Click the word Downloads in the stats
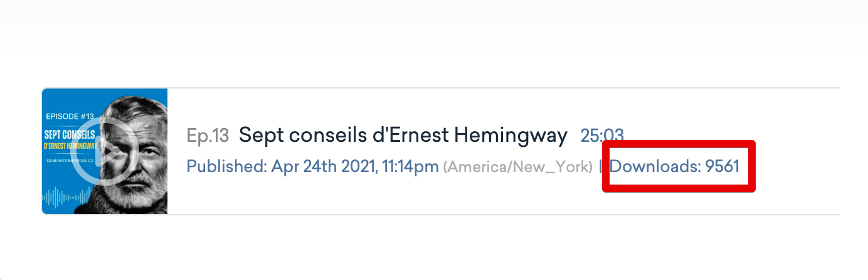The height and width of the screenshot is (280, 868). click(x=655, y=166)
